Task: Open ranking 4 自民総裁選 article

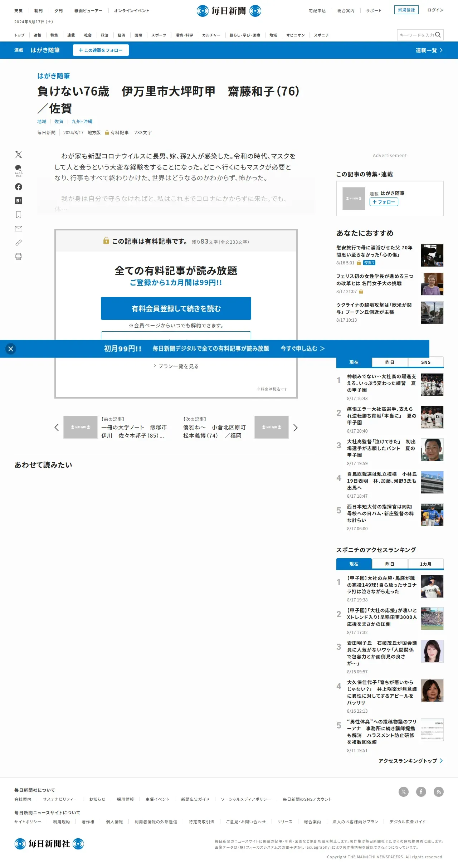Action: 381,481
